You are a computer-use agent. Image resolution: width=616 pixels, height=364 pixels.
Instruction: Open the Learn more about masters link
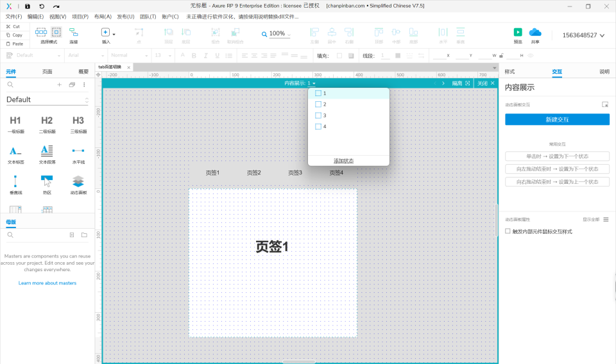[x=47, y=283]
